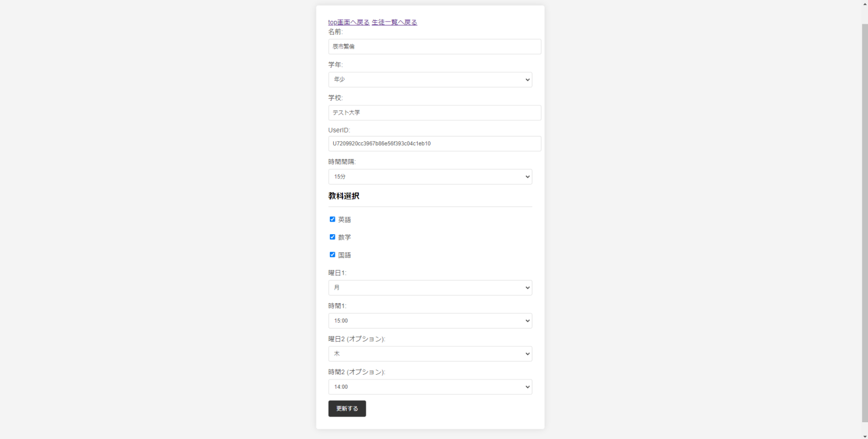Select the UserID input box
868x439 pixels.
click(x=434, y=143)
